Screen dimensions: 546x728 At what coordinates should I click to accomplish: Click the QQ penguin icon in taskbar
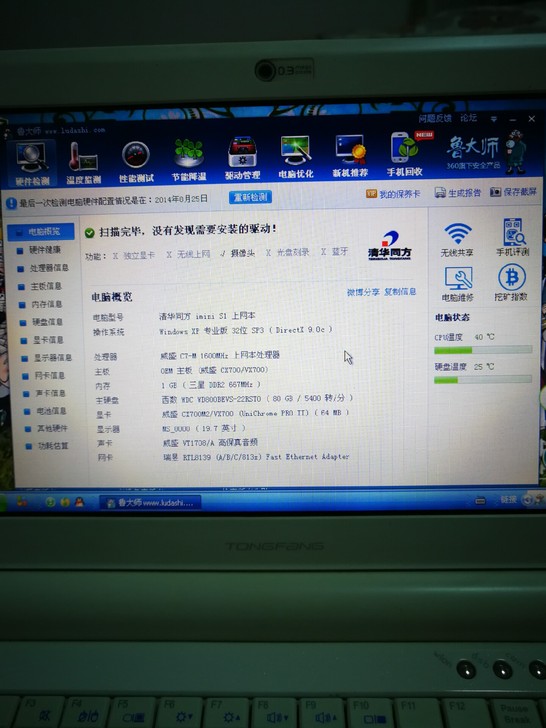[x=79, y=502]
